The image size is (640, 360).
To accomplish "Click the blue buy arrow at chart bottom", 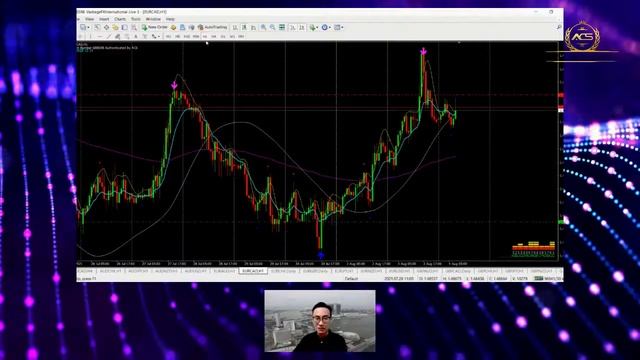I will click(x=321, y=255).
